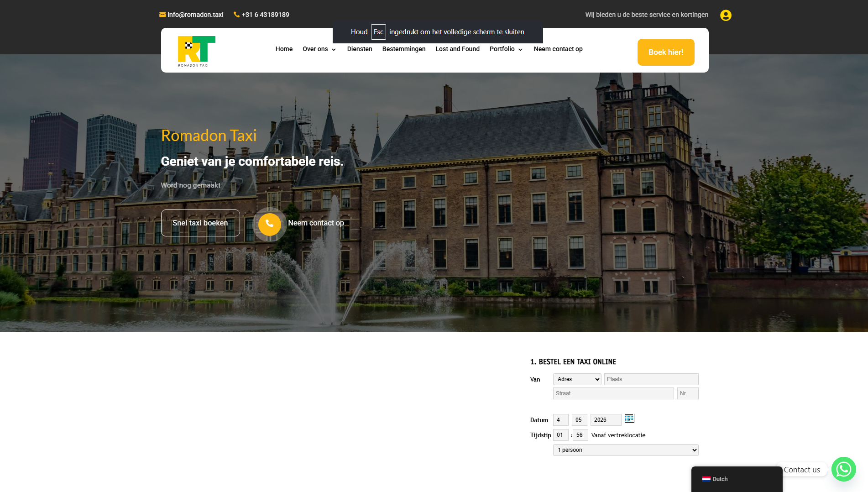The height and width of the screenshot is (492, 868).
Task: Click Neem contact op link in hero
Action: (316, 223)
